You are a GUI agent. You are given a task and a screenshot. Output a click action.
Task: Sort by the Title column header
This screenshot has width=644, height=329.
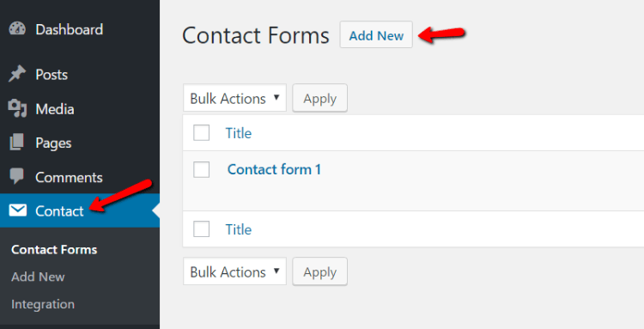[x=239, y=133]
